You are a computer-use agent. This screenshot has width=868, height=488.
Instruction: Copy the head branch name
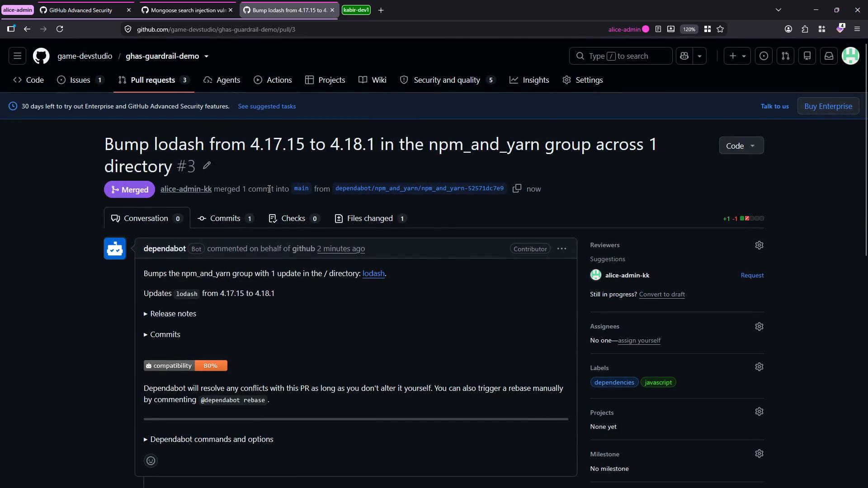pyautogui.click(x=517, y=188)
